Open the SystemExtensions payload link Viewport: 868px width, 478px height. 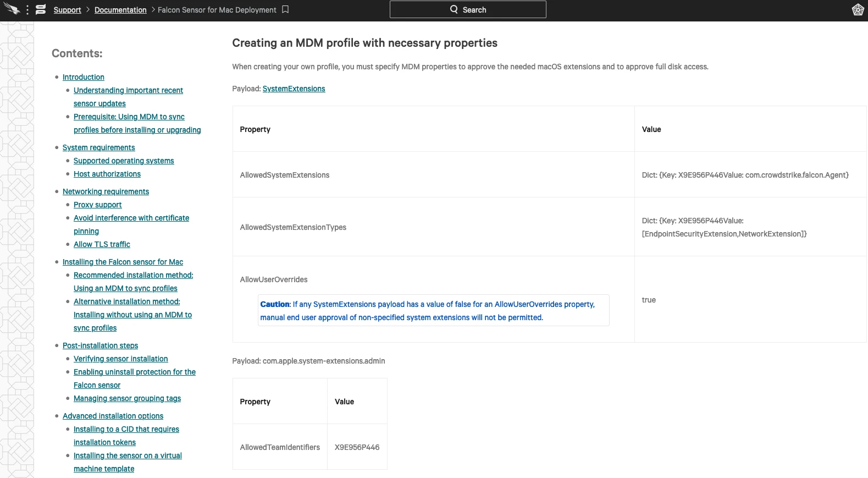coord(294,89)
